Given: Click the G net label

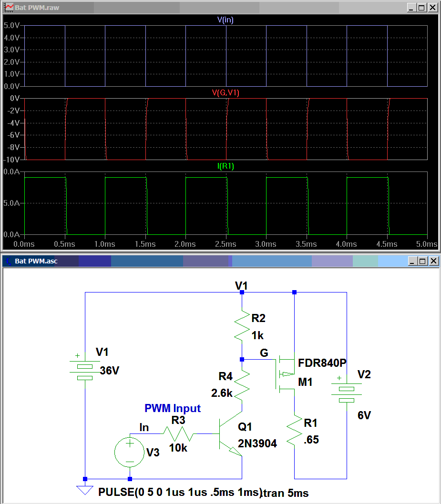Looking at the screenshot, I should (x=264, y=353).
